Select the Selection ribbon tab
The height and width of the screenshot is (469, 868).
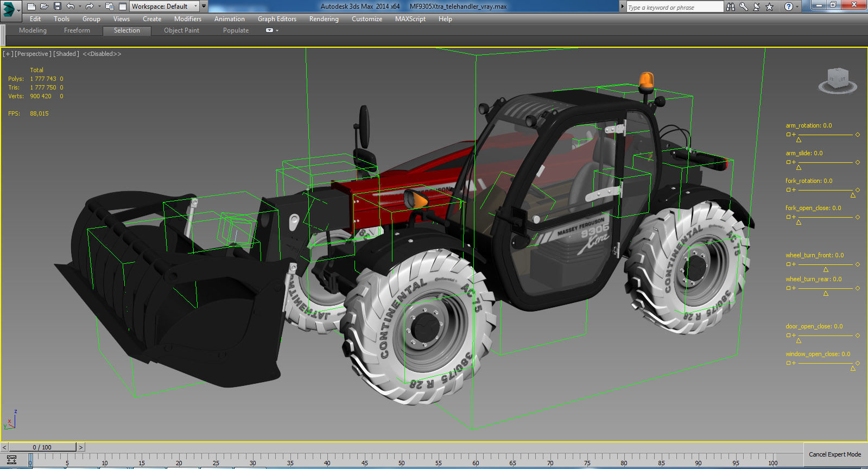coord(127,30)
